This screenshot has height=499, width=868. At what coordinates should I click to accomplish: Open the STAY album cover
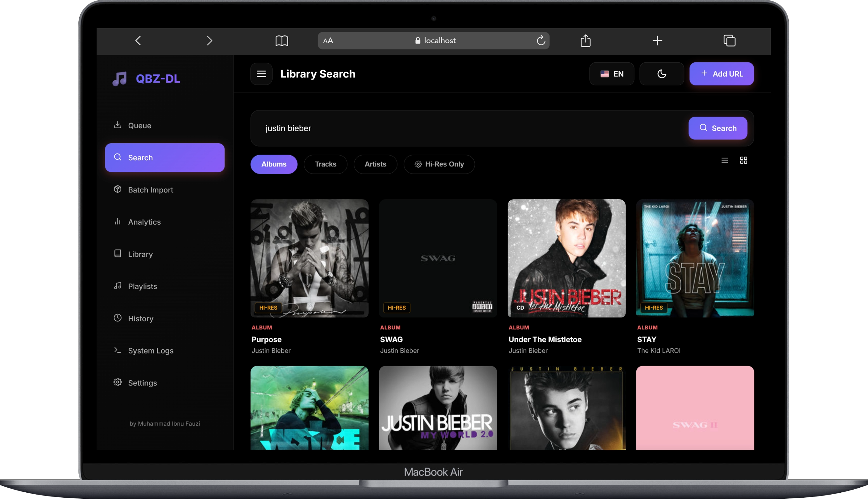click(x=695, y=258)
